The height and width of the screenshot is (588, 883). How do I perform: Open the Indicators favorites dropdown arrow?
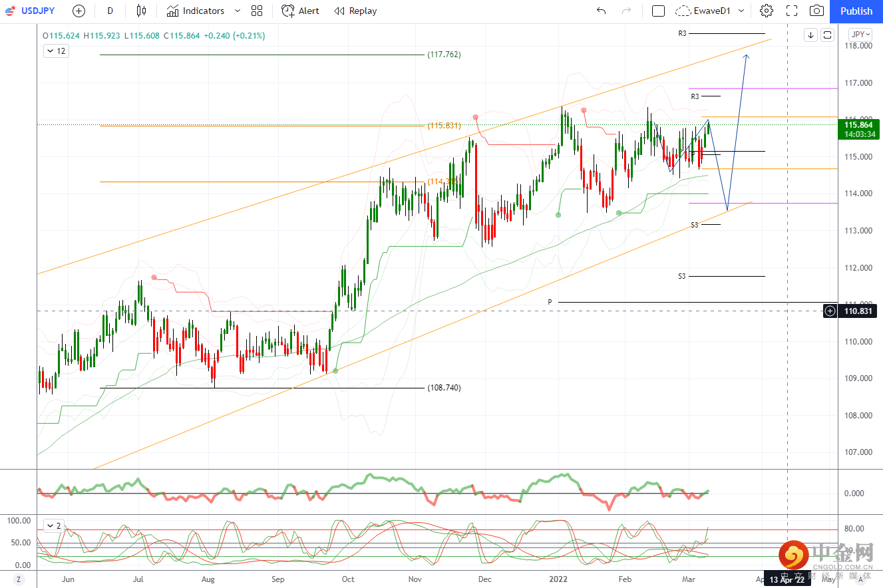pos(238,11)
